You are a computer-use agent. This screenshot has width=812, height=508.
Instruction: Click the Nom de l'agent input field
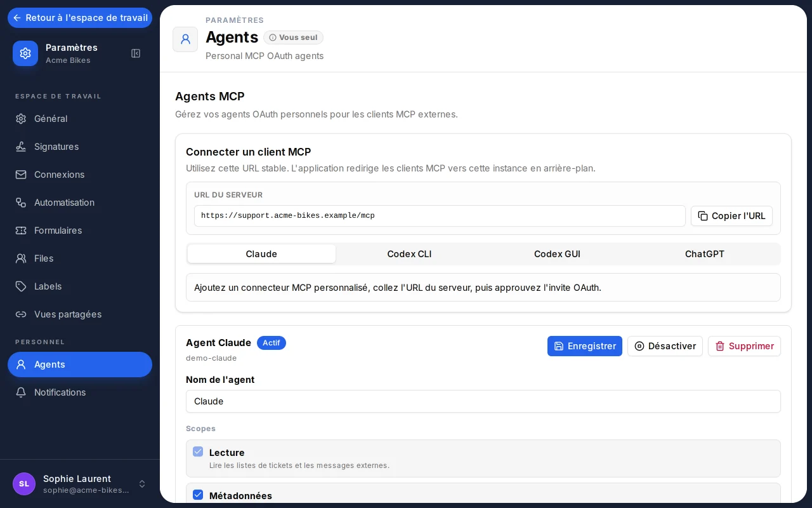coord(483,401)
